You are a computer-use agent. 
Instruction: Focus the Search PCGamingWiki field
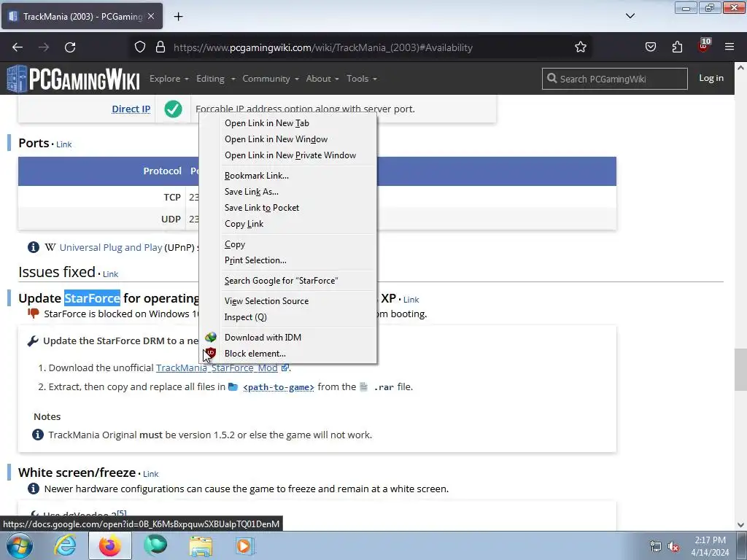point(614,79)
